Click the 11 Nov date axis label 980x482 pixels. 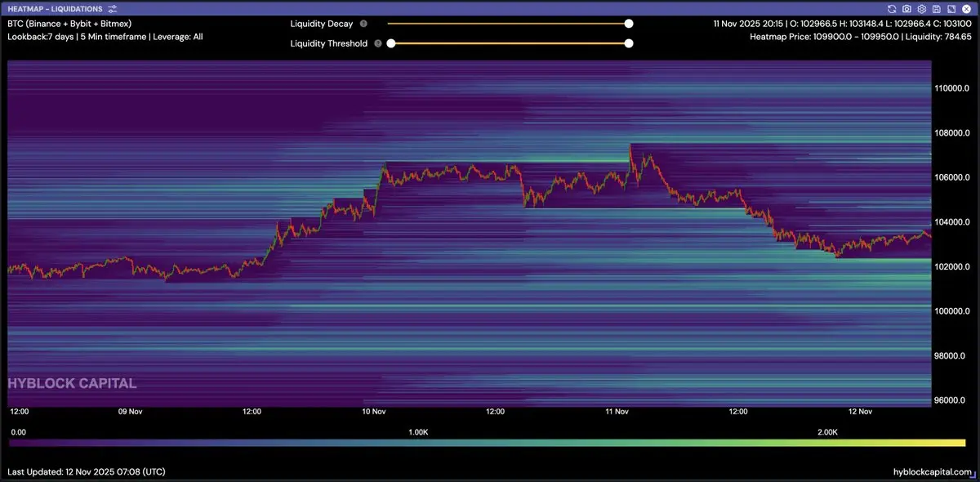(x=617, y=412)
